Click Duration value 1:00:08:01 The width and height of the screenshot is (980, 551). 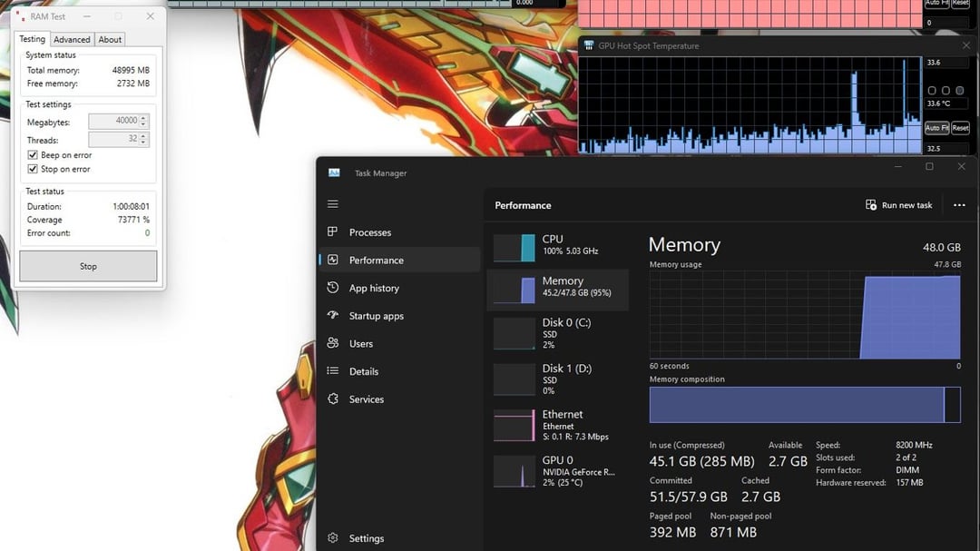(131, 206)
